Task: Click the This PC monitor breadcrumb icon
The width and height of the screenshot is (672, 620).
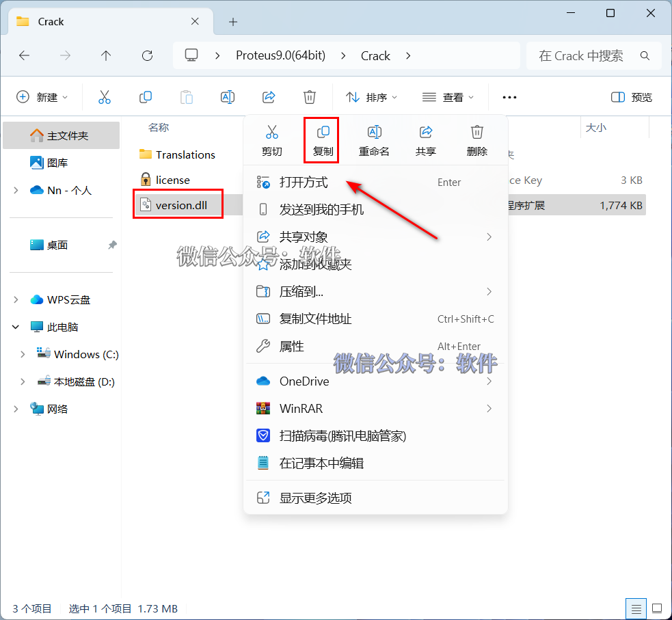Action: click(191, 55)
